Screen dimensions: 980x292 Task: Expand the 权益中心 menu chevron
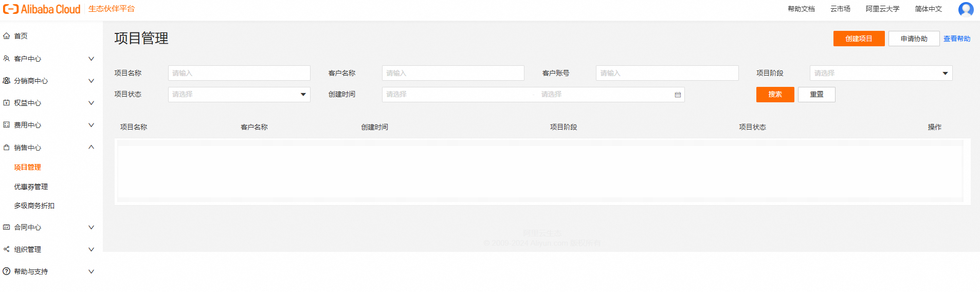(91, 103)
